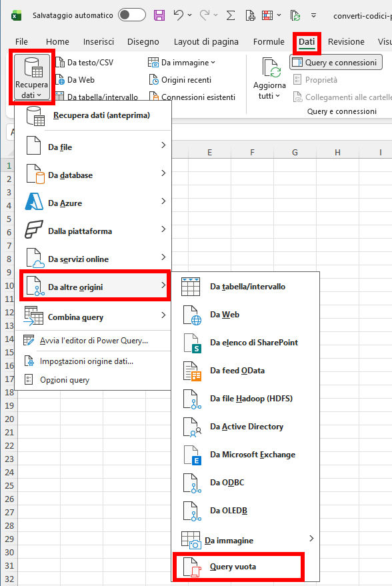The image size is (392, 586).
Task: Open the Formule tab
Action: coord(269,41)
